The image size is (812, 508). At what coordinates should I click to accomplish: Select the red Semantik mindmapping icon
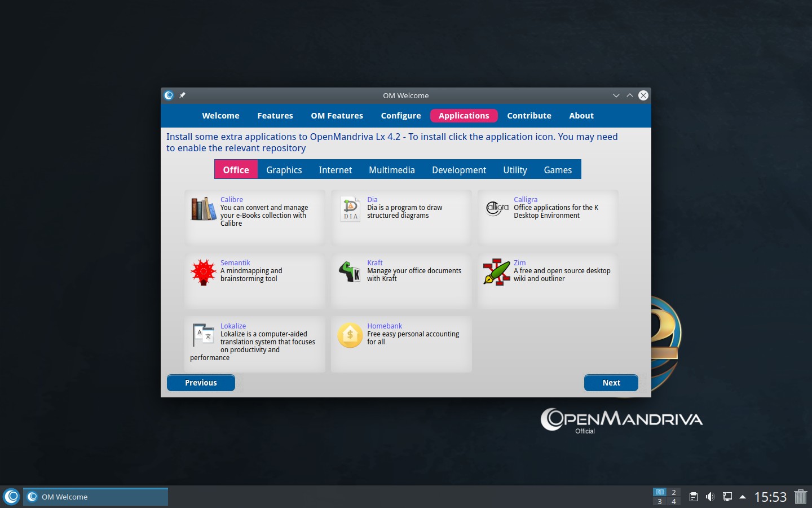pos(203,272)
